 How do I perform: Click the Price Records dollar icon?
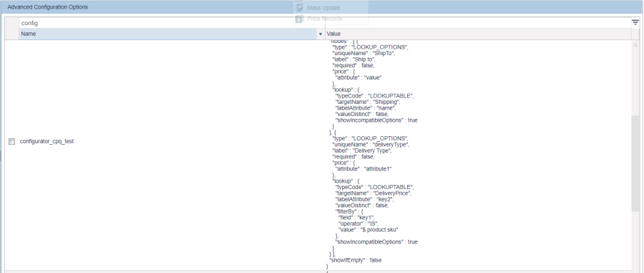click(x=299, y=19)
